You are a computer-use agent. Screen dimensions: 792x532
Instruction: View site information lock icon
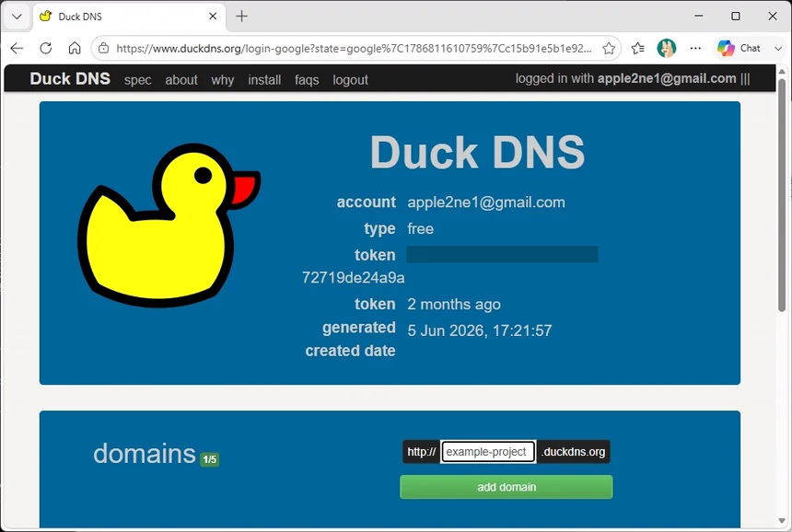pyautogui.click(x=103, y=49)
